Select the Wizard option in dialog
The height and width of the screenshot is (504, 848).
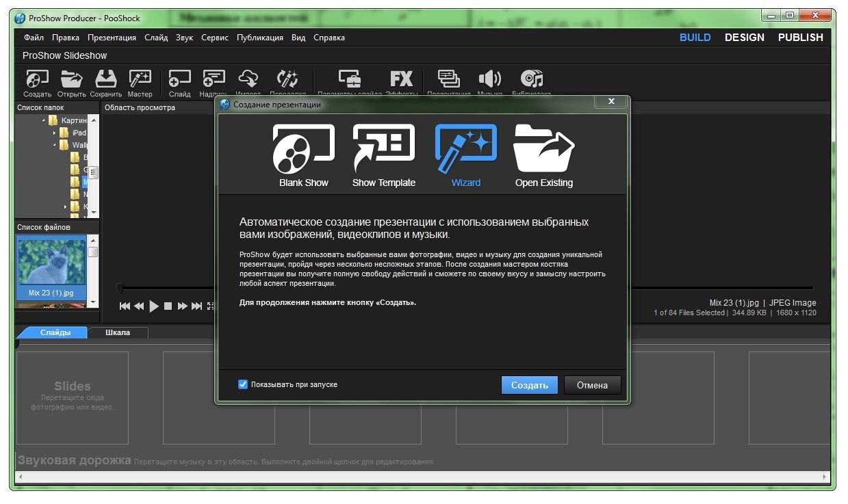click(x=465, y=155)
